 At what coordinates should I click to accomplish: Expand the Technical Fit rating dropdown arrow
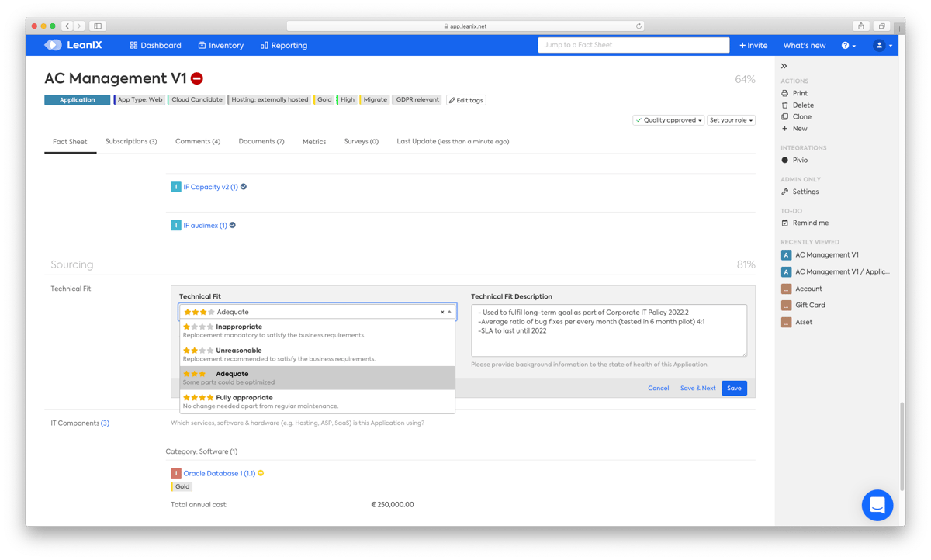pos(449,312)
